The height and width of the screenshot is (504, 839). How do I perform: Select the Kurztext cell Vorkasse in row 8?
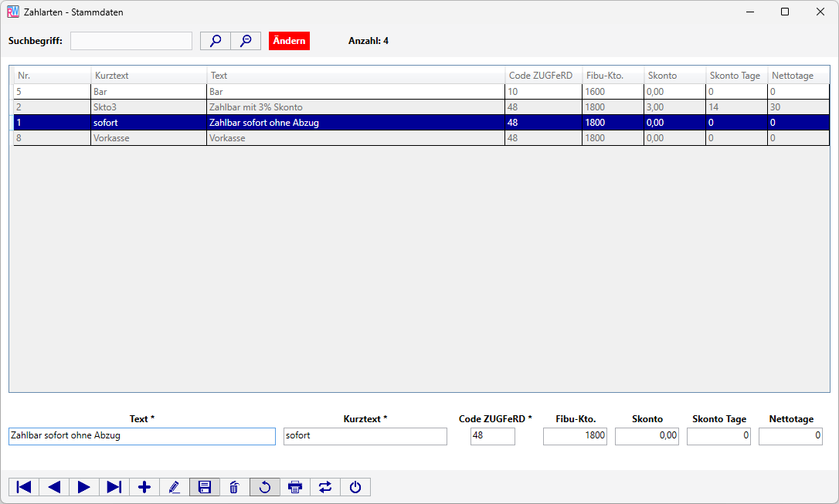(149, 138)
